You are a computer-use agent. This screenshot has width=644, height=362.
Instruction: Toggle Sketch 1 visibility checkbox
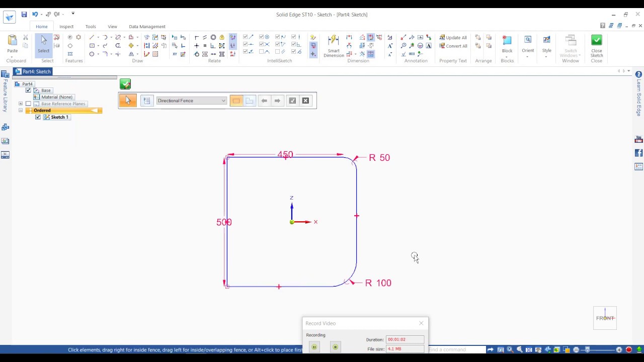pos(38,117)
